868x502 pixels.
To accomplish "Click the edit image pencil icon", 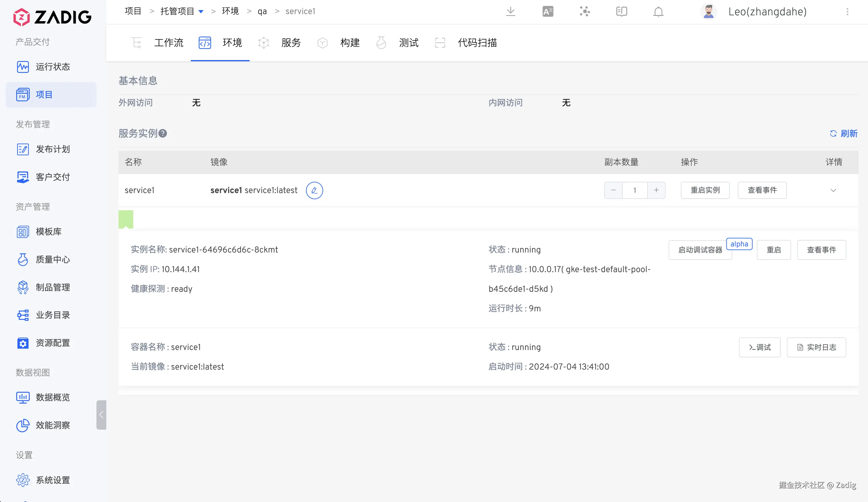I will click(314, 190).
